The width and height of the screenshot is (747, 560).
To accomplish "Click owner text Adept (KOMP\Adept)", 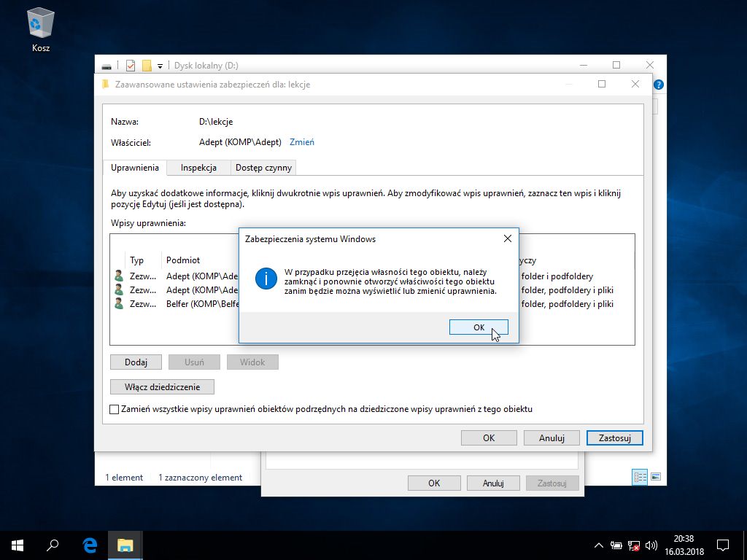I will point(240,142).
